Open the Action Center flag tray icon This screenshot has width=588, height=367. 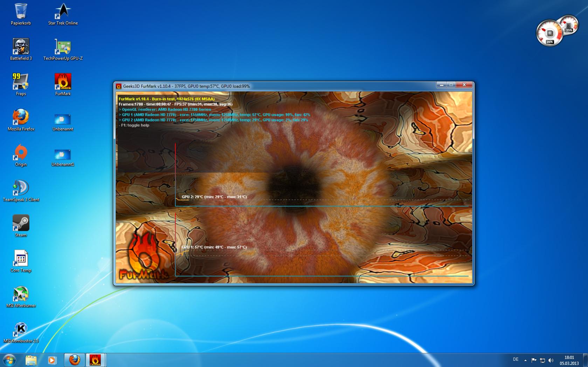click(534, 360)
